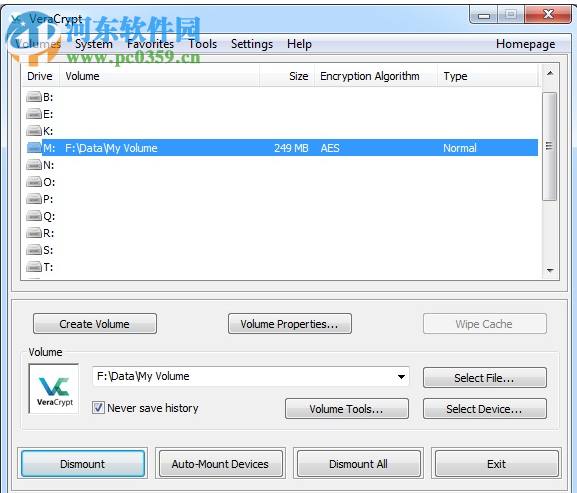Click the Normal type cell
This screenshot has height=493, width=577.
460,148
